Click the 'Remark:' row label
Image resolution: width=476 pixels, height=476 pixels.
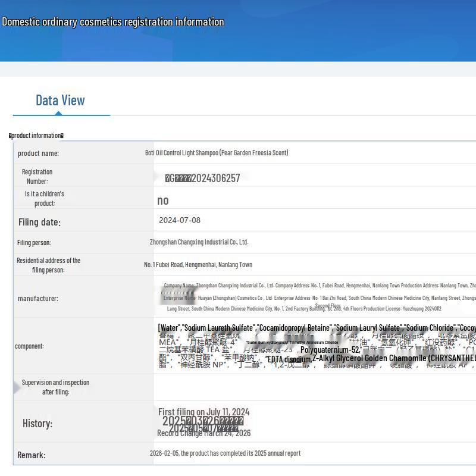pos(32,455)
